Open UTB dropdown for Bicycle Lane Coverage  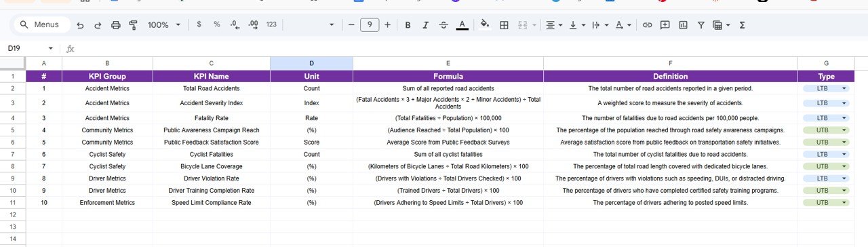pyautogui.click(x=844, y=166)
